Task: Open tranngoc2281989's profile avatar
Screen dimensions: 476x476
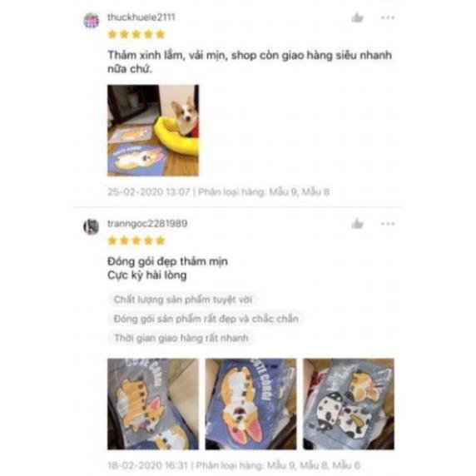Action: 91,226
